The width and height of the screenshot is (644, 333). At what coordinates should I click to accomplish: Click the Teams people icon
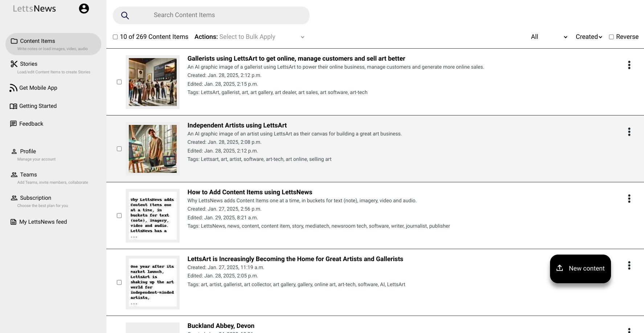tap(14, 175)
